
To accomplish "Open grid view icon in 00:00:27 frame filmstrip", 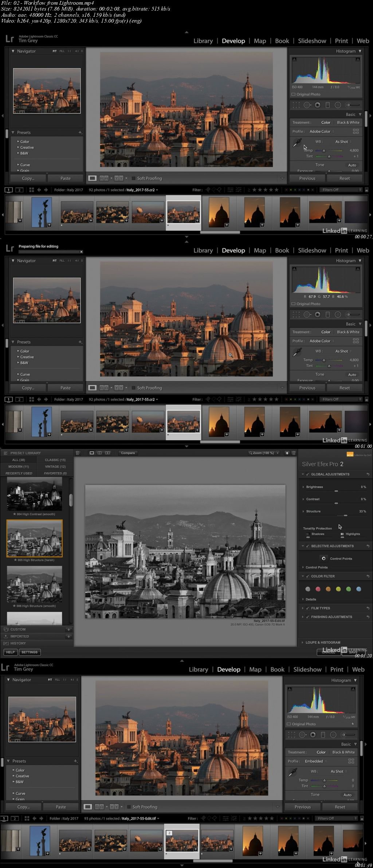I will click(x=31, y=190).
